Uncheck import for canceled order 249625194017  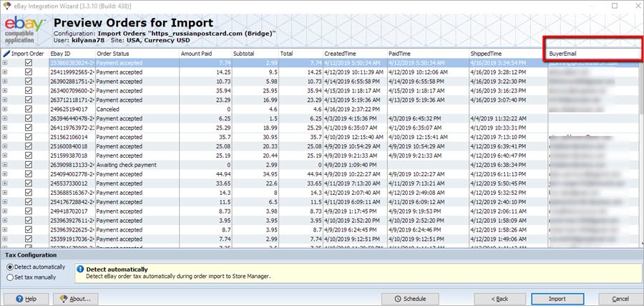point(29,109)
